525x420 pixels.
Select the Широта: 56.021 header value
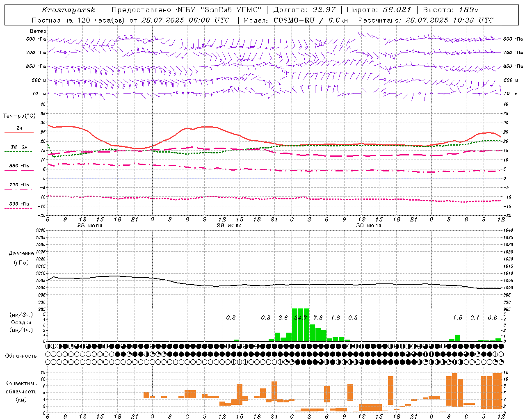379,10
